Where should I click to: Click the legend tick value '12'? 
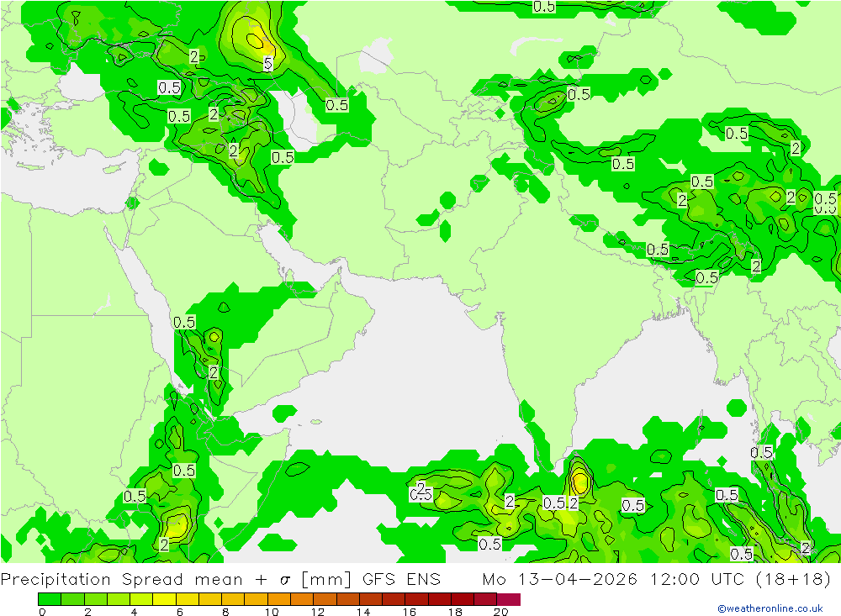(318, 612)
